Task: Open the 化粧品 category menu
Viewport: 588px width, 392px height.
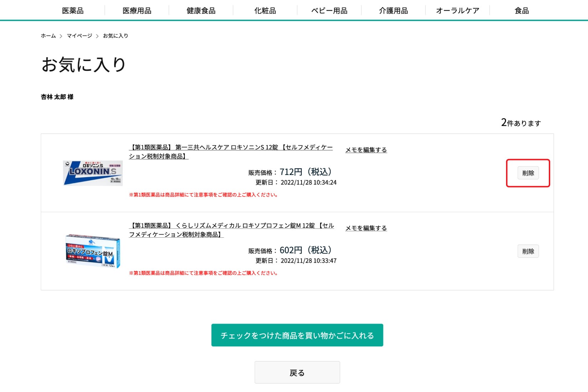Action: click(x=265, y=10)
